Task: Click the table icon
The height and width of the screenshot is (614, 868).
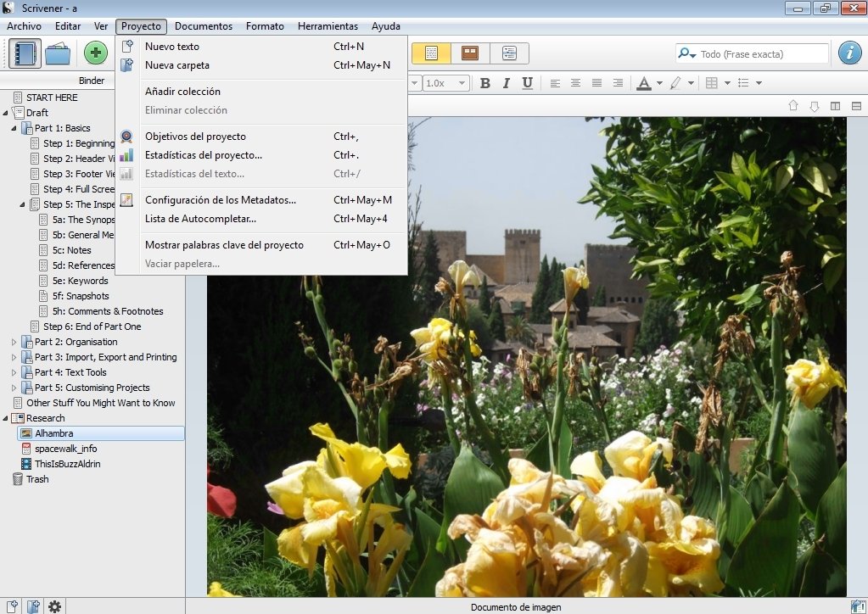Action: pyautogui.click(x=712, y=83)
